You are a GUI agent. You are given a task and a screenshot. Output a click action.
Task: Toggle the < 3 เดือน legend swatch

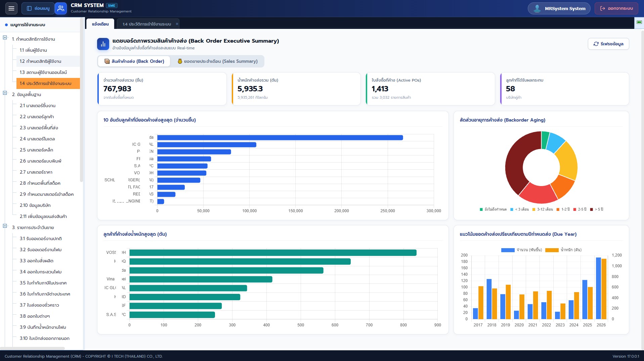(x=512, y=210)
